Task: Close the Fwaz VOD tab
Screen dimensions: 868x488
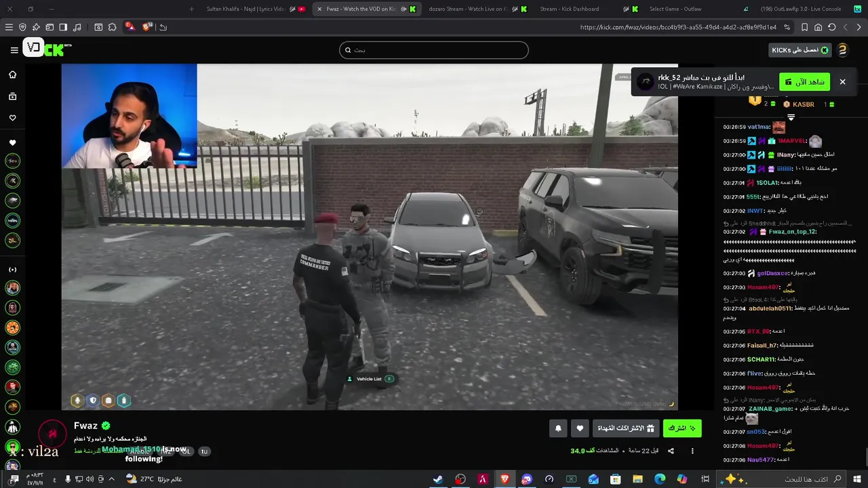Action: click(319, 9)
